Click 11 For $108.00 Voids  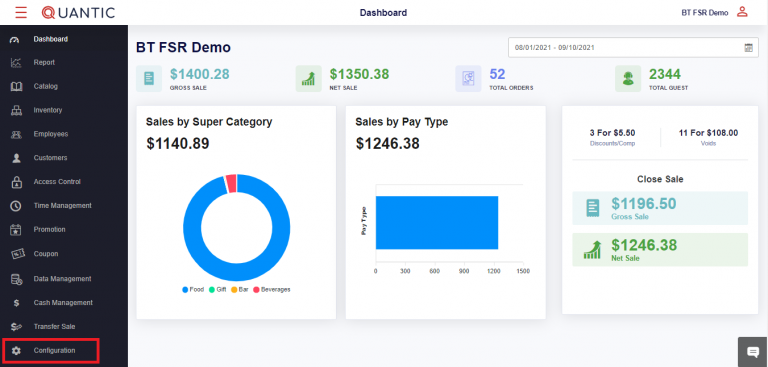click(708, 137)
